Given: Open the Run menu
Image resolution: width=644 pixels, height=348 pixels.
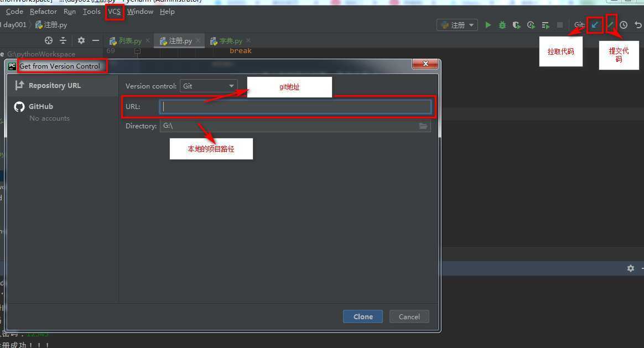Looking at the screenshot, I should click(x=69, y=12).
